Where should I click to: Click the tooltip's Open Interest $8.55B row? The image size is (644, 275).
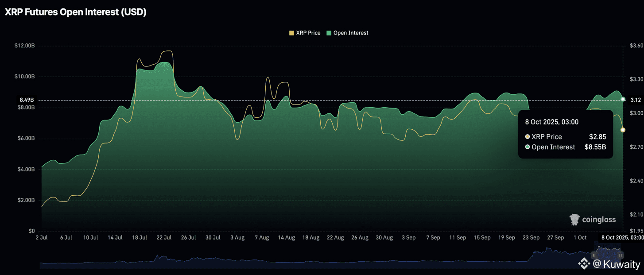click(x=565, y=147)
